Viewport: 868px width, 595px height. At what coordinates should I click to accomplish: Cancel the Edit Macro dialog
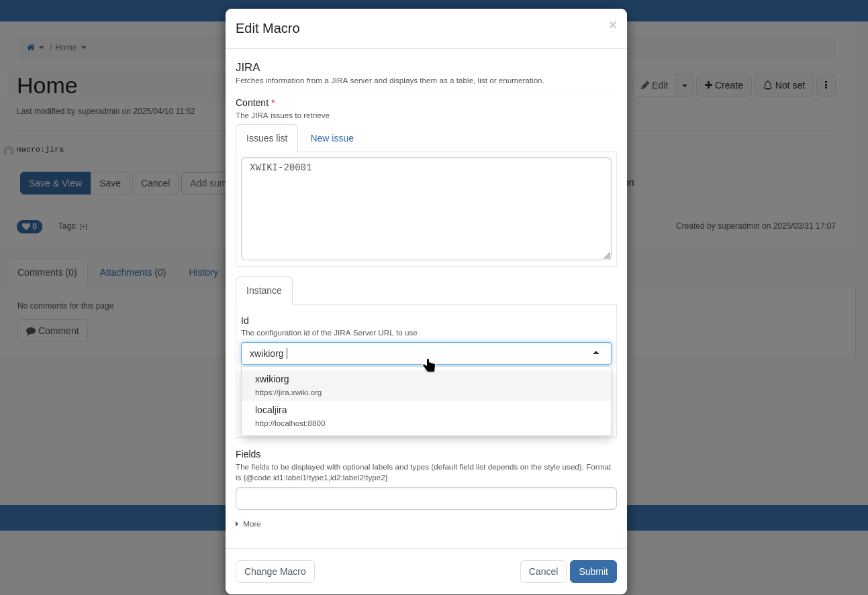coord(543,572)
